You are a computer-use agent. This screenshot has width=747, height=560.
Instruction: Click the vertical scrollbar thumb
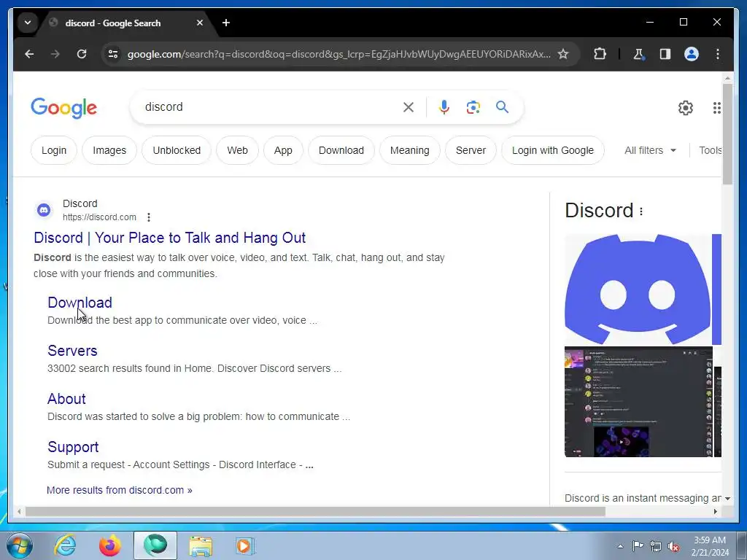pyautogui.click(x=727, y=134)
